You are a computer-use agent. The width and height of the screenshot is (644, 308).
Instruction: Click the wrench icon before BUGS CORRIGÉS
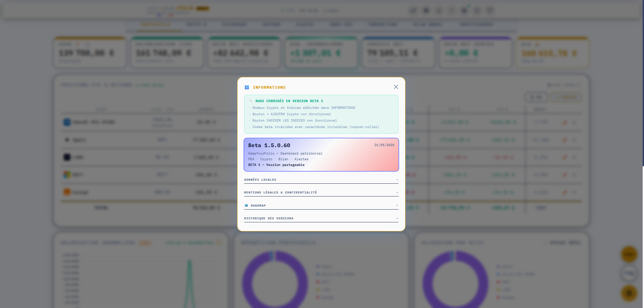pyautogui.click(x=251, y=101)
